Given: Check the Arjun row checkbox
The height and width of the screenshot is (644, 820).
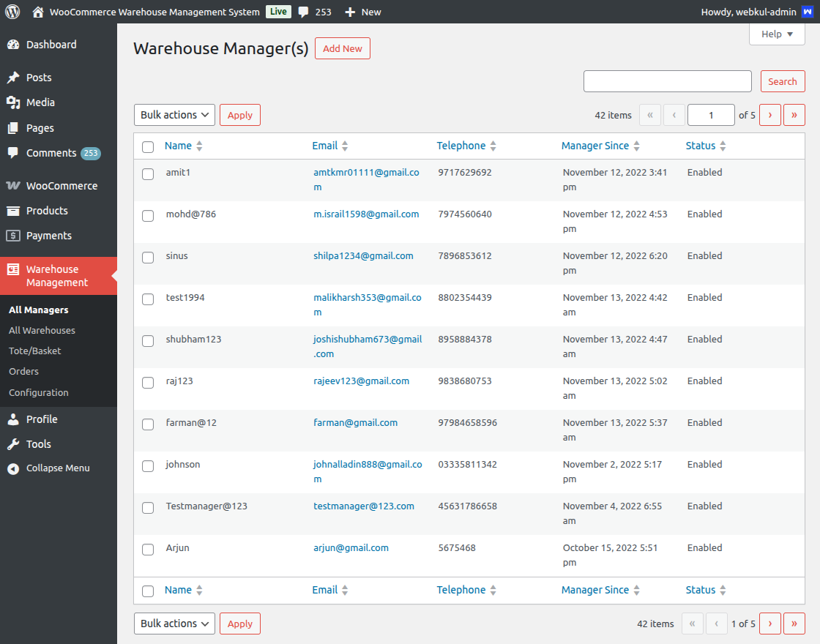Looking at the screenshot, I should 148,550.
